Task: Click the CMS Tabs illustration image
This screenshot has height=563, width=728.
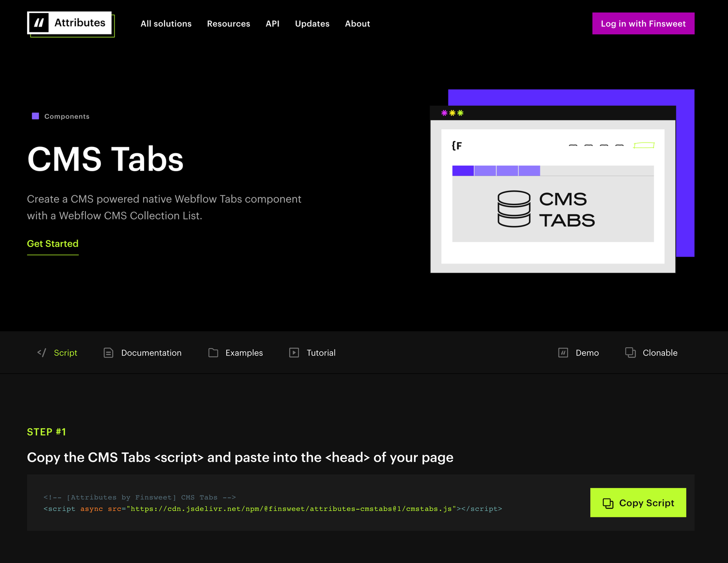Action: 562,181
